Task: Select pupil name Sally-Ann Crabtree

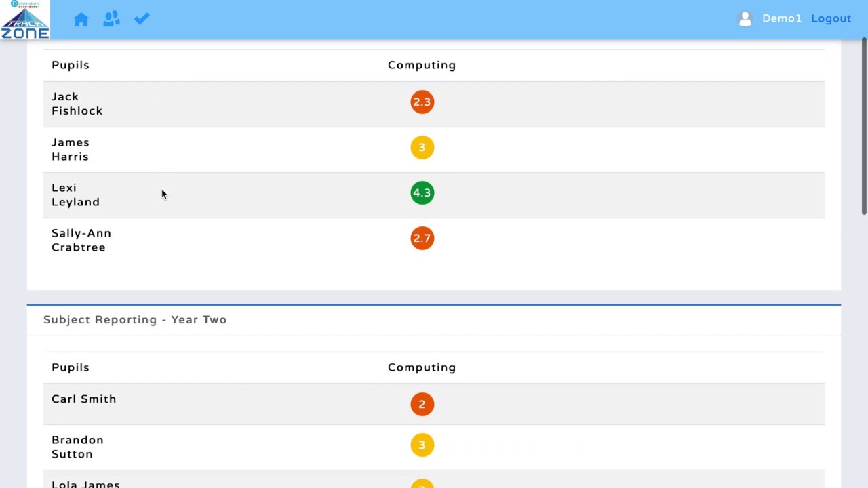Action: pos(81,240)
